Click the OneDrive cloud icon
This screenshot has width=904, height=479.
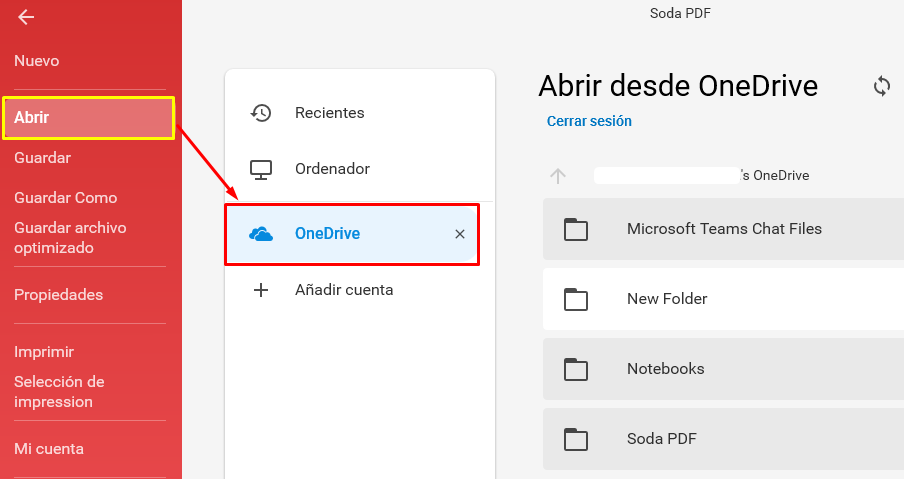coord(261,234)
